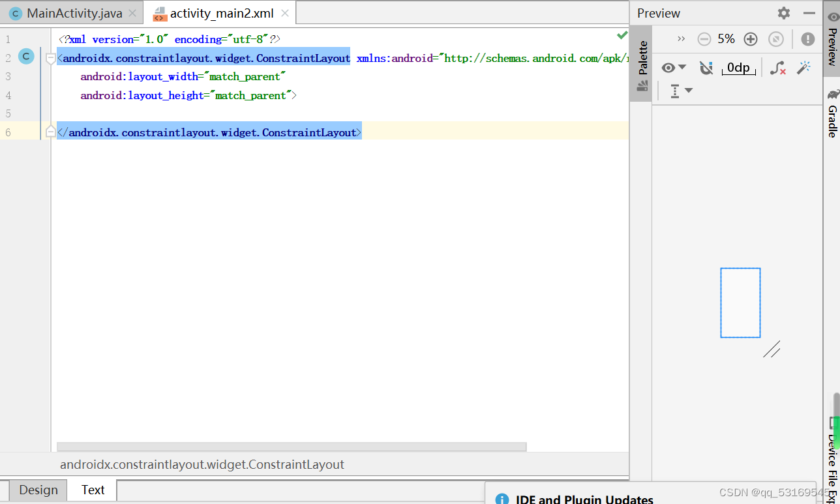Clear all constraints in the layout
840x504 pixels.
click(777, 67)
